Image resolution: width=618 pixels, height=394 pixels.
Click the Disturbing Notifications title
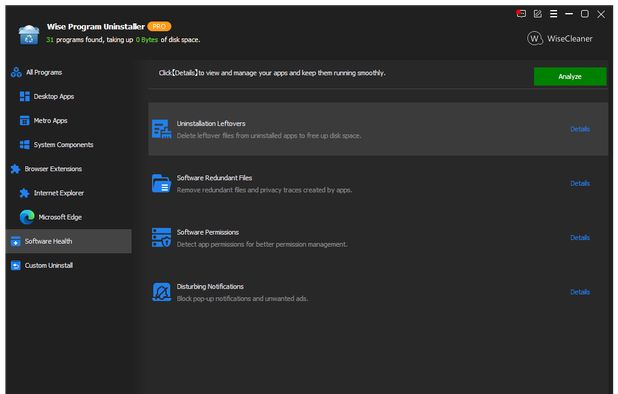pyautogui.click(x=210, y=286)
